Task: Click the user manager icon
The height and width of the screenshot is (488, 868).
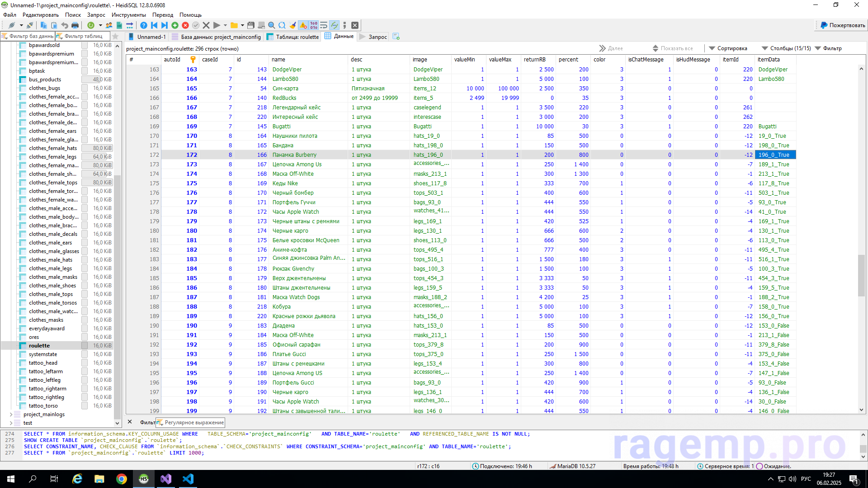Action: [x=109, y=25]
